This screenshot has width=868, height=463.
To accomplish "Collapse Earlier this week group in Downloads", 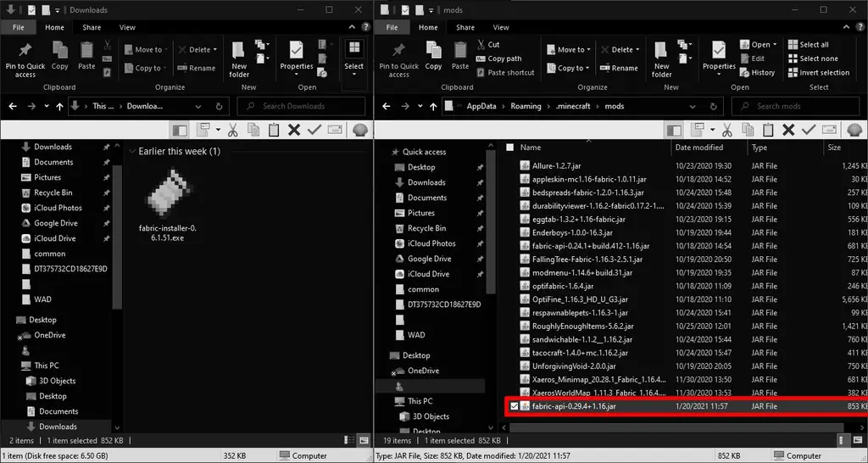I will click(132, 151).
